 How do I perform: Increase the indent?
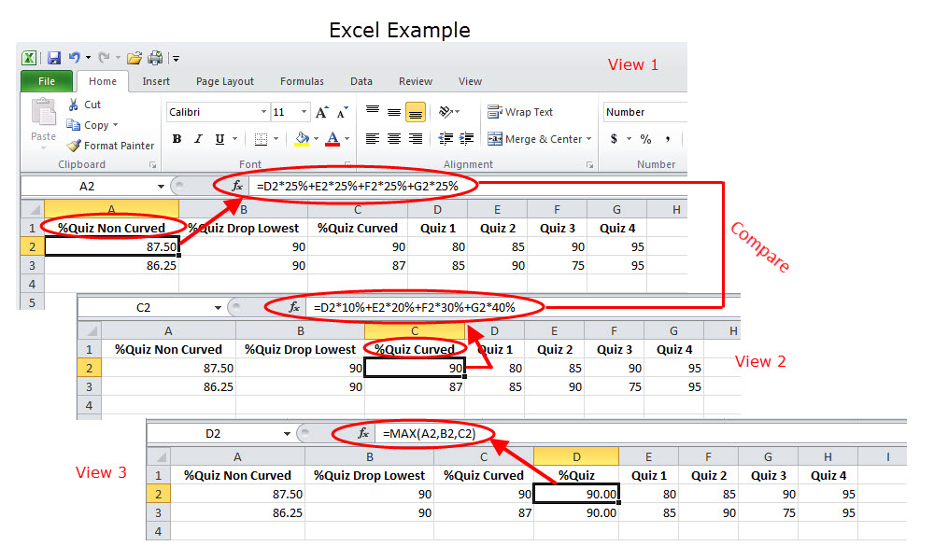point(466,139)
